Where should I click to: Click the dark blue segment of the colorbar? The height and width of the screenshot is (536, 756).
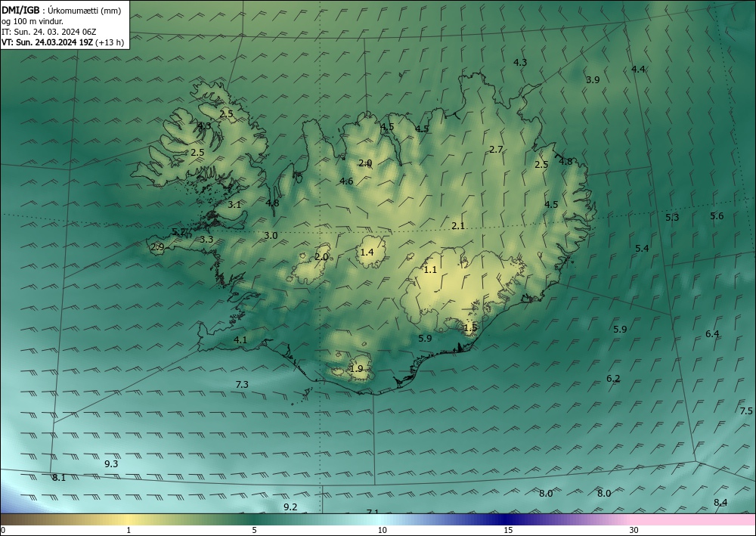coord(507,519)
